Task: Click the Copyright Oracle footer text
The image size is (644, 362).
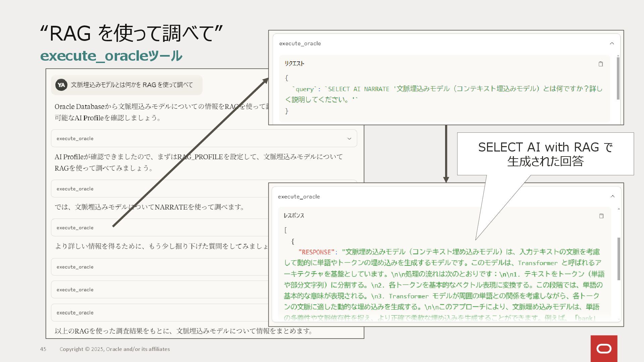Action: point(115,349)
